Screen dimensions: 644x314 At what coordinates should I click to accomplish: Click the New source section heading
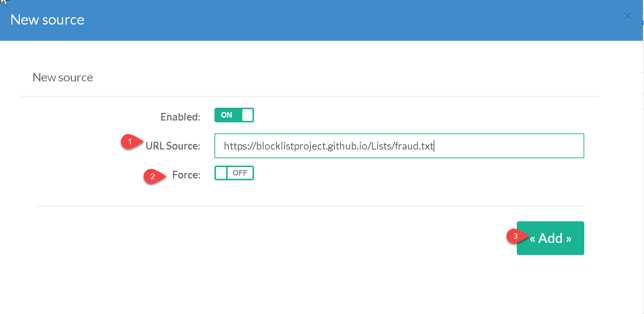pyautogui.click(x=63, y=77)
